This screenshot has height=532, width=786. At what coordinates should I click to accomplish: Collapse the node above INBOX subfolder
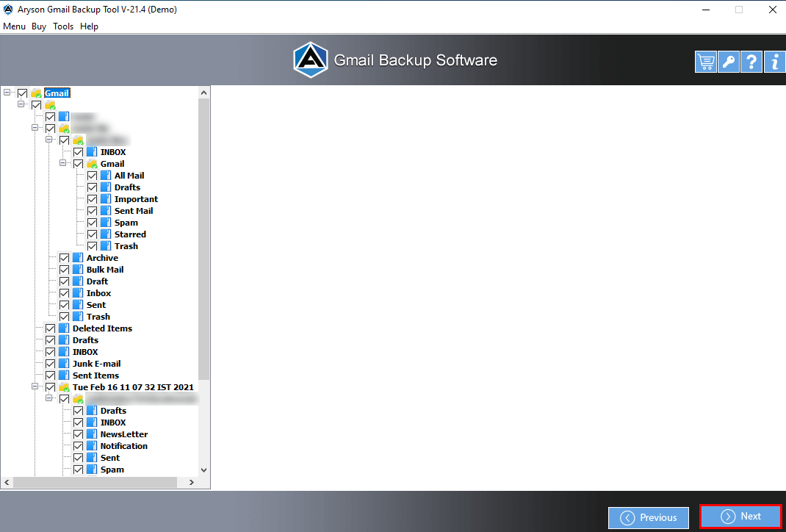pos(49,140)
